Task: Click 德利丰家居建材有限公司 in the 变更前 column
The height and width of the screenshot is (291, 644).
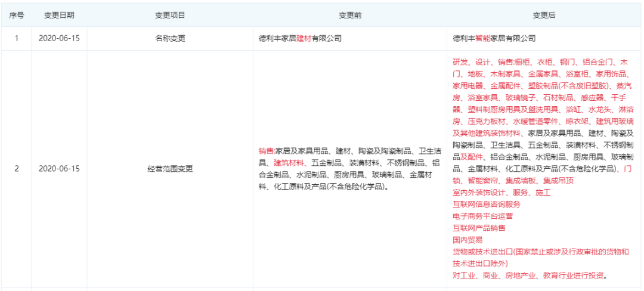Action: pos(300,39)
